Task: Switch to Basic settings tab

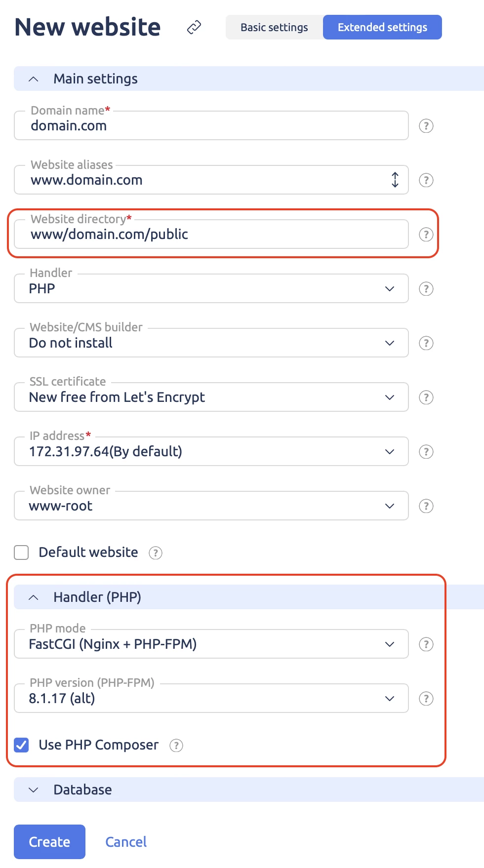Action: (x=274, y=27)
